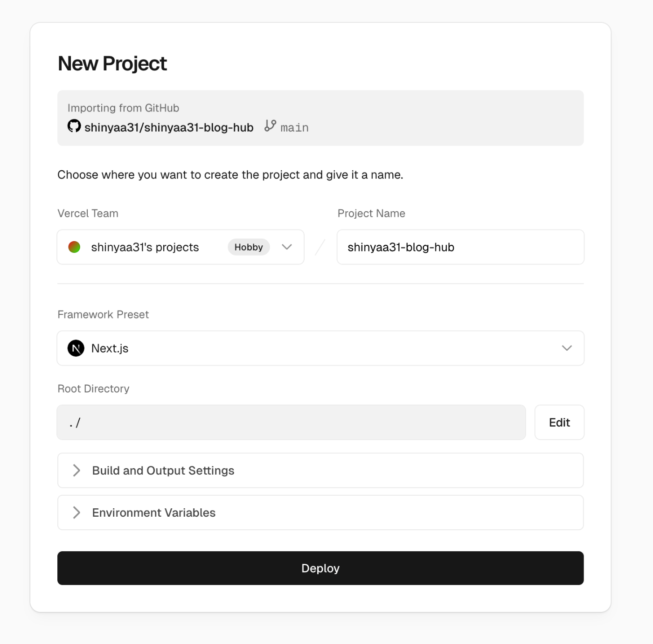Click the git branch icon

(270, 125)
